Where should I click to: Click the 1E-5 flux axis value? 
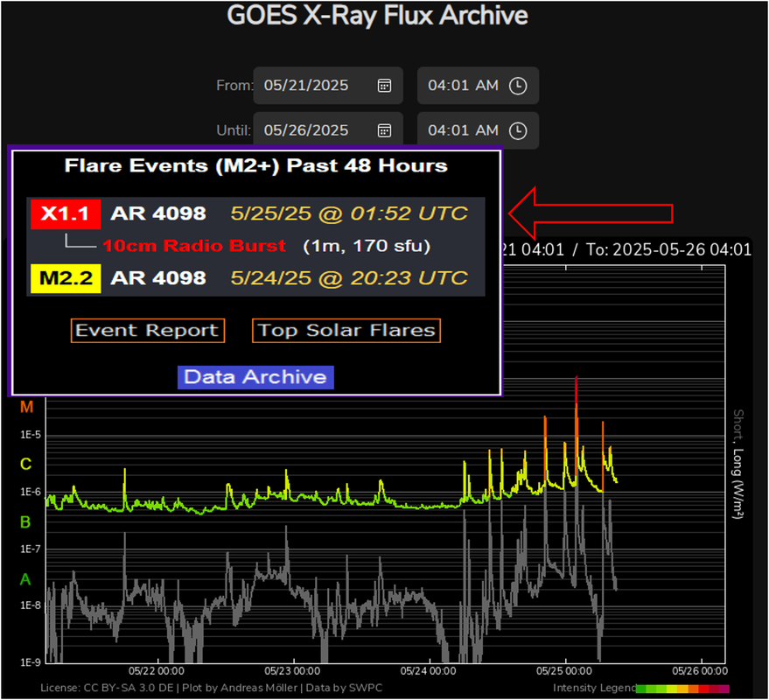click(31, 435)
